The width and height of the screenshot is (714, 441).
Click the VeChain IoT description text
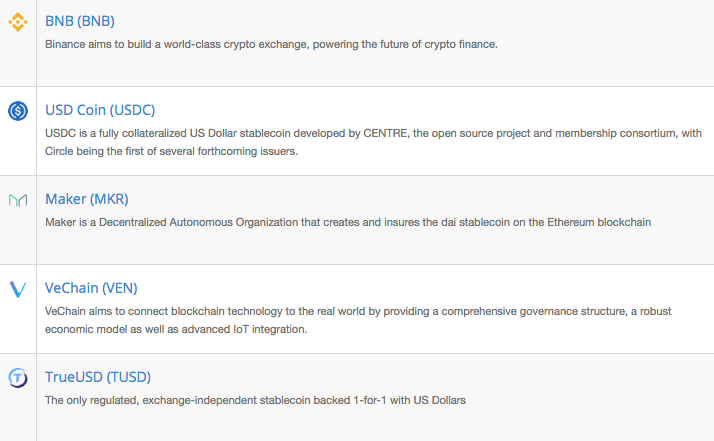pos(358,320)
